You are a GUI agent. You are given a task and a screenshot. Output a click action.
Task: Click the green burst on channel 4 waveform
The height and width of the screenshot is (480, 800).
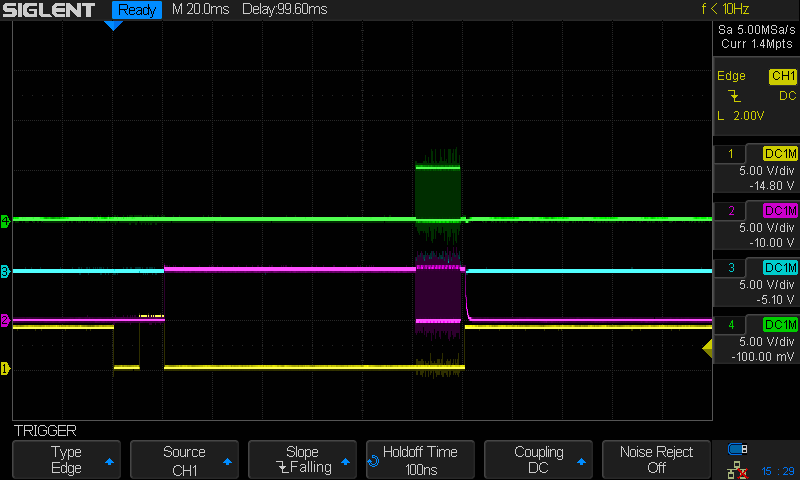[438, 196]
